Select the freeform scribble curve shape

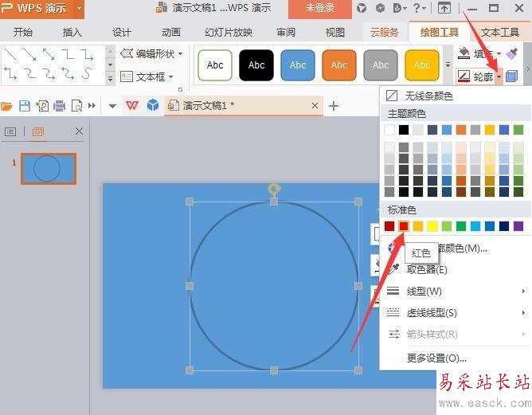click(87, 73)
